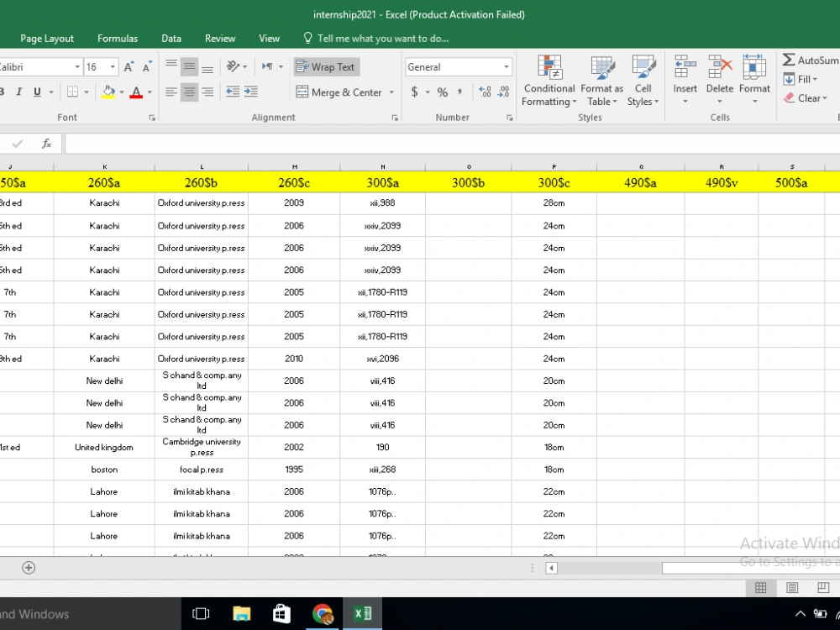Open the Clear dropdown
The height and width of the screenshot is (630, 840).
coord(806,98)
